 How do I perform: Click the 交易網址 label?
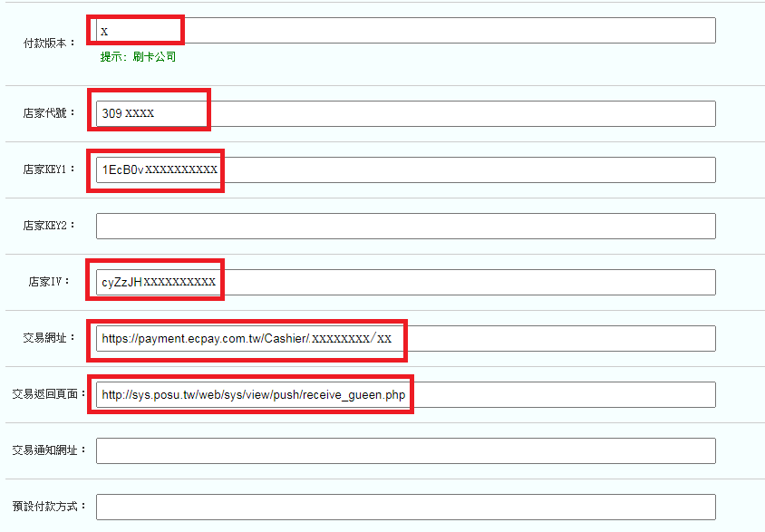[x=49, y=338]
